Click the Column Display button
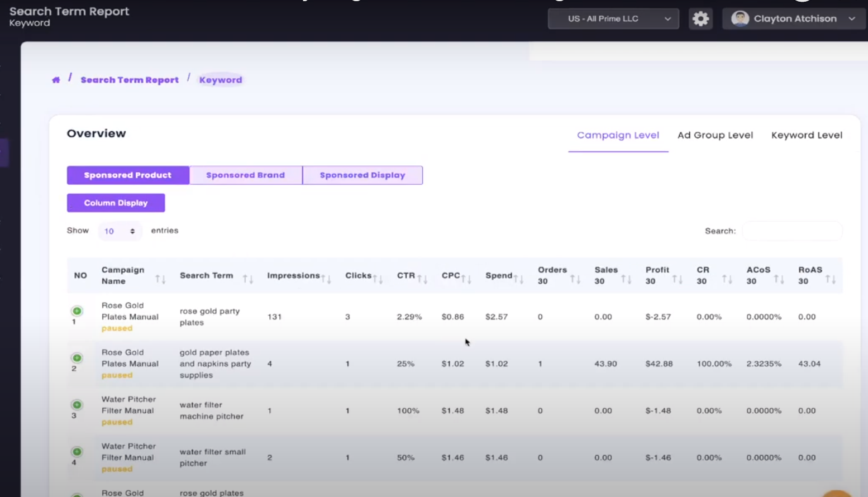 point(116,203)
